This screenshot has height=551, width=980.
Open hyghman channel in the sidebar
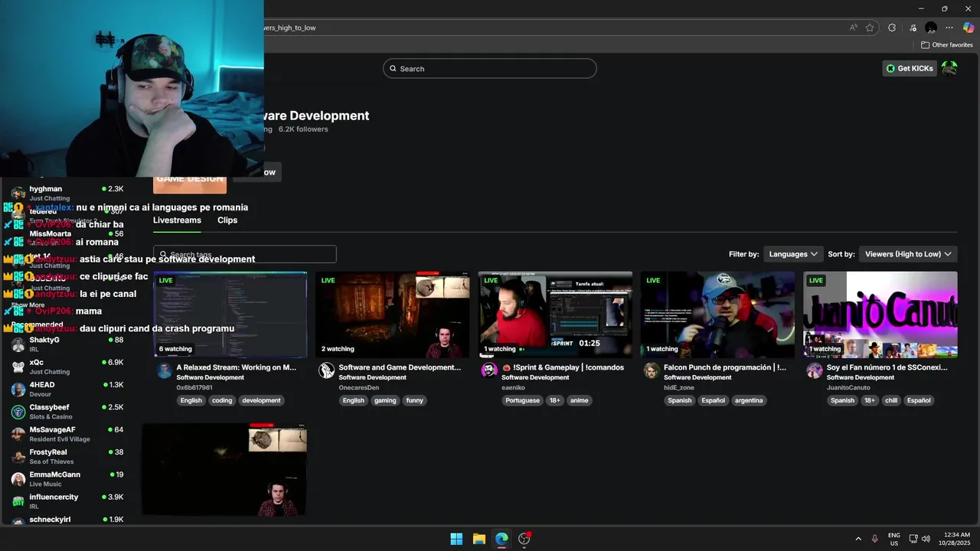[69, 193]
